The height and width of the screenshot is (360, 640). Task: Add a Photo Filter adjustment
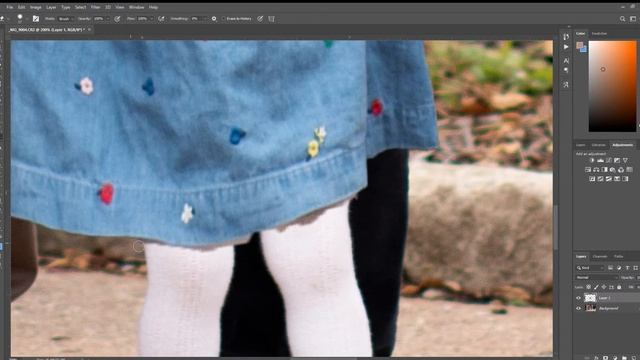[613, 169]
